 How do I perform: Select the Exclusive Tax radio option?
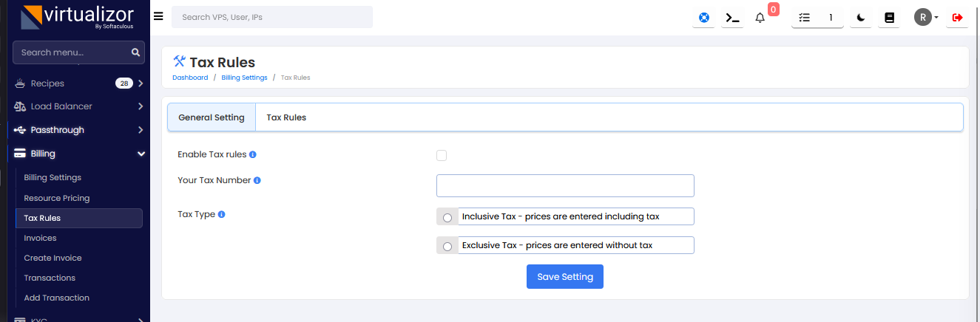[x=447, y=246]
